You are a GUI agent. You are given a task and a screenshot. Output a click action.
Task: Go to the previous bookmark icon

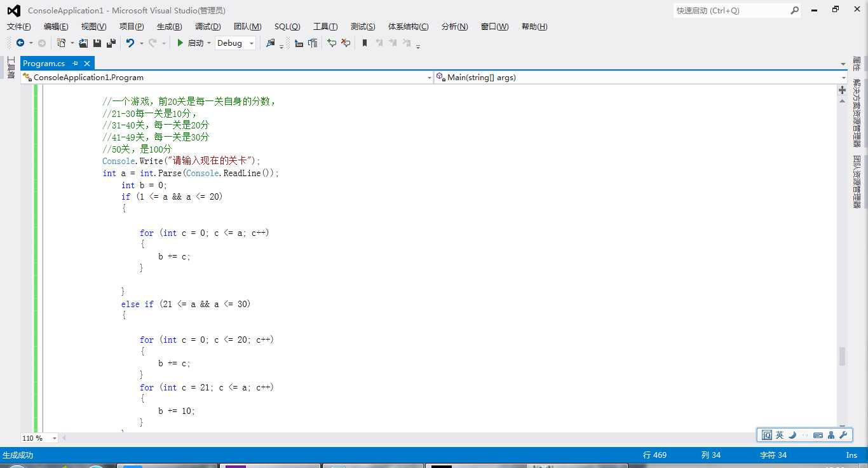[x=379, y=43]
